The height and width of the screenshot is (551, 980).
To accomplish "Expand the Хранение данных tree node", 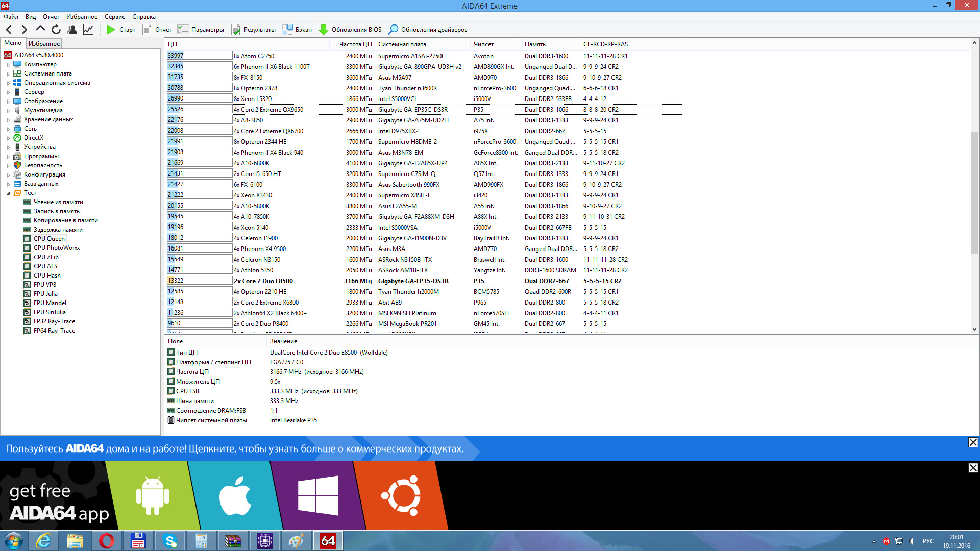I will coord(8,120).
